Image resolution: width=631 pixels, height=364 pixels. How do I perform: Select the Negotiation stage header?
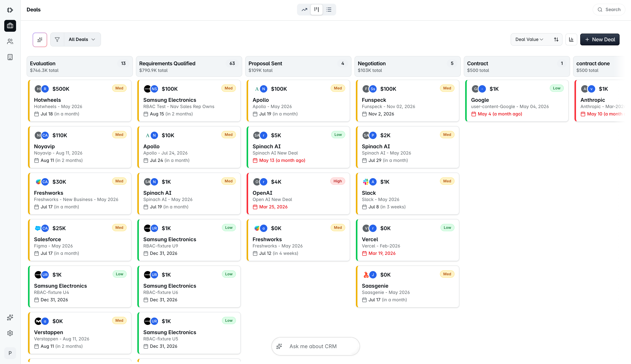(x=407, y=67)
